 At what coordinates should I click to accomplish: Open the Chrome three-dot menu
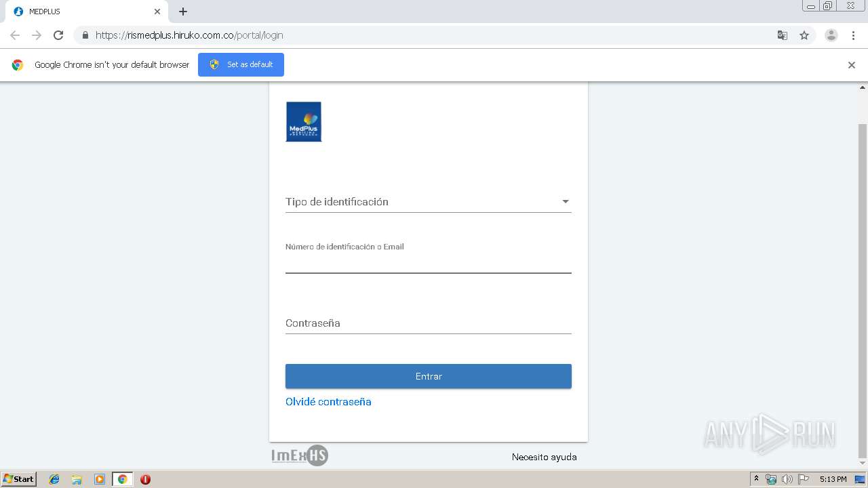(853, 35)
